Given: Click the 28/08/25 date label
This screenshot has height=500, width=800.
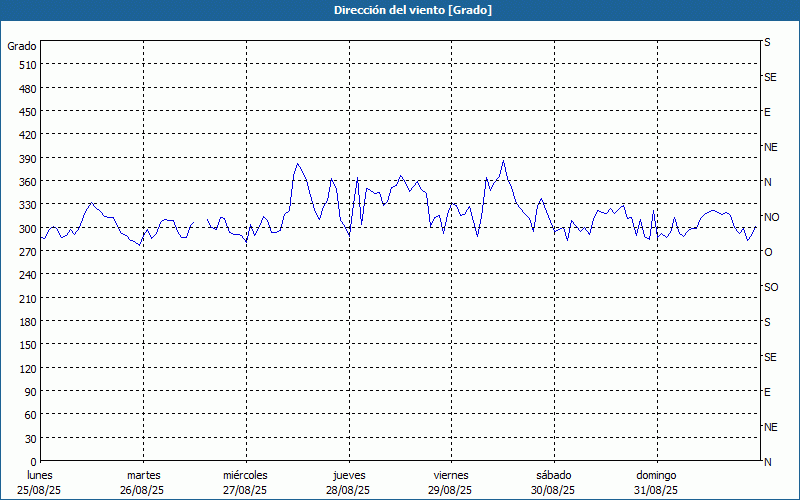Looking at the screenshot, I should [x=349, y=490].
